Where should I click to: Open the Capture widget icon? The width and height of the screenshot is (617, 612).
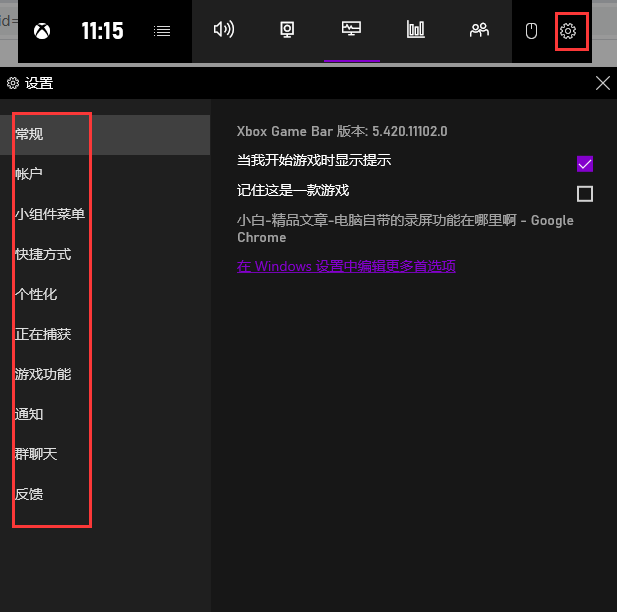[287, 30]
